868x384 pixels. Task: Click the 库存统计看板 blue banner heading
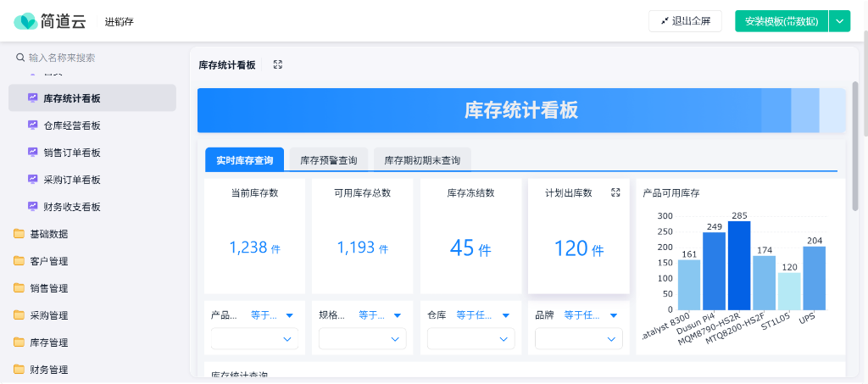(521, 110)
